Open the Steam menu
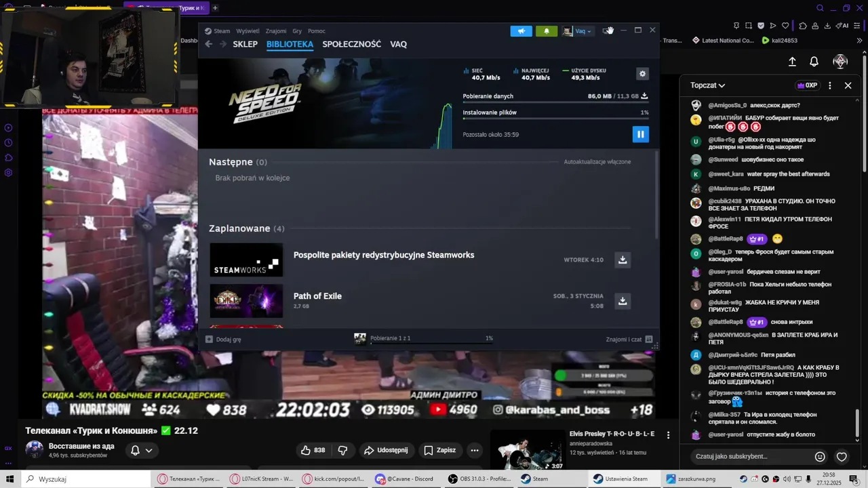The width and height of the screenshot is (868, 488). [218, 31]
